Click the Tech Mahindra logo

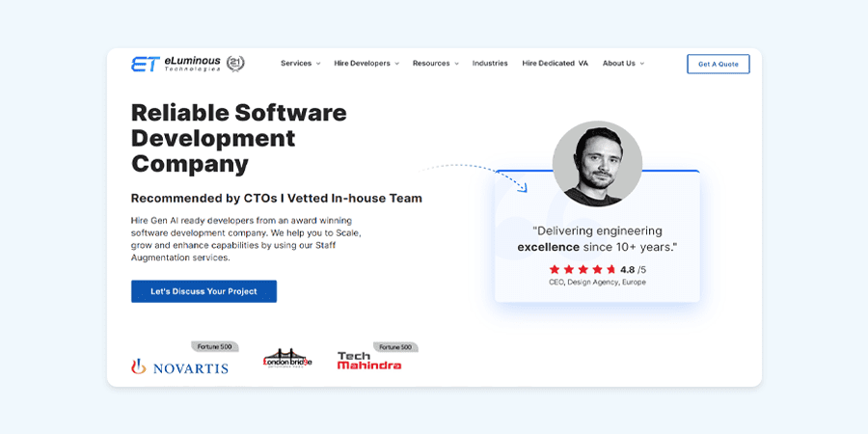369,361
